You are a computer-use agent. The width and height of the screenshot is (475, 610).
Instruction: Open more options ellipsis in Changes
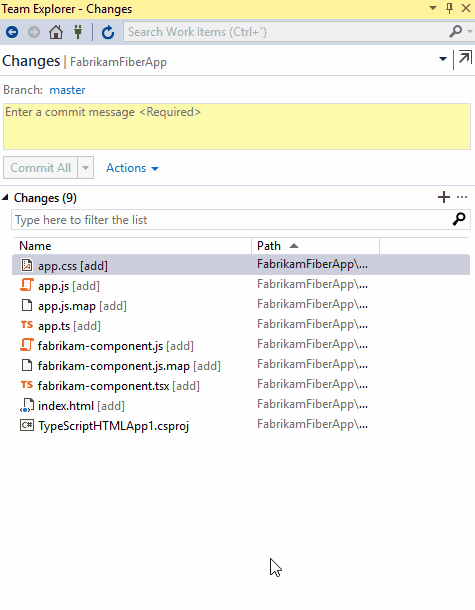(462, 197)
